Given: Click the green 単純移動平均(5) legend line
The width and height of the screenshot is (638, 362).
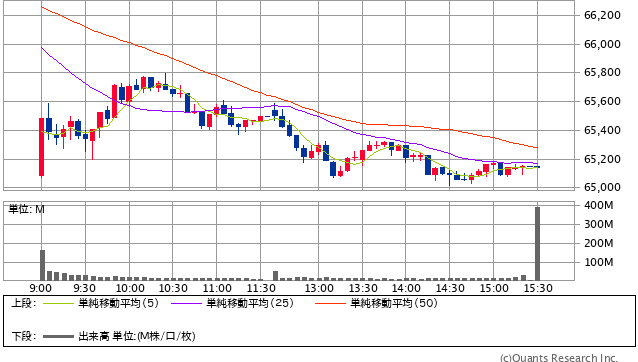Looking at the screenshot, I should [x=58, y=303].
